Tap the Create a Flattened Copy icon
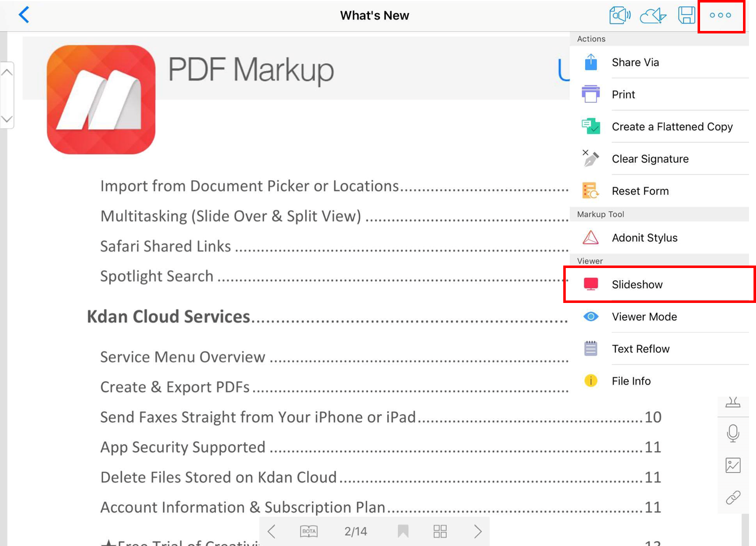 click(591, 126)
